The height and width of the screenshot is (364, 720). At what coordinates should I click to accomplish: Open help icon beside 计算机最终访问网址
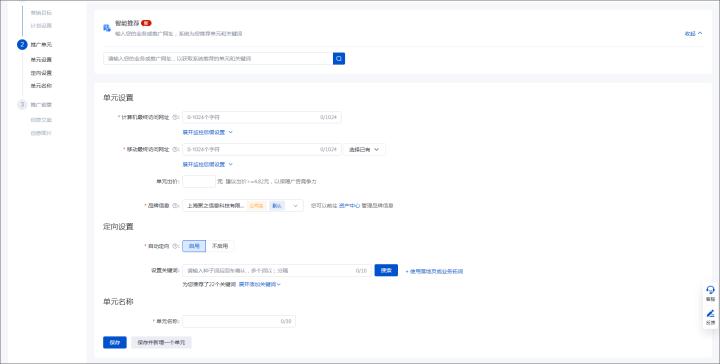click(x=174, y=118)
